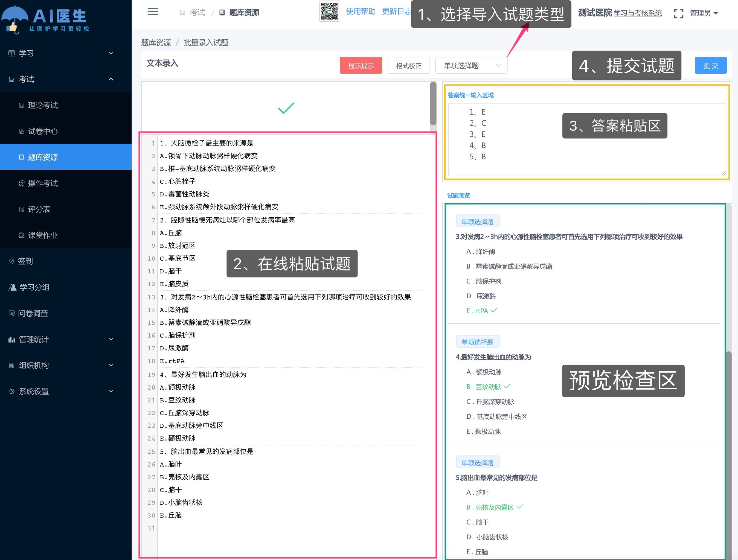Click editor line B.壳核及内囊区
Viewport: 738px width, 560px height.
pos(184,477)
